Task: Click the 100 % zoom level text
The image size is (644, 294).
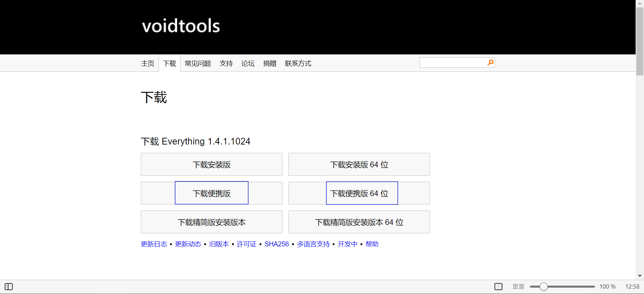Action: coord(608,287)
